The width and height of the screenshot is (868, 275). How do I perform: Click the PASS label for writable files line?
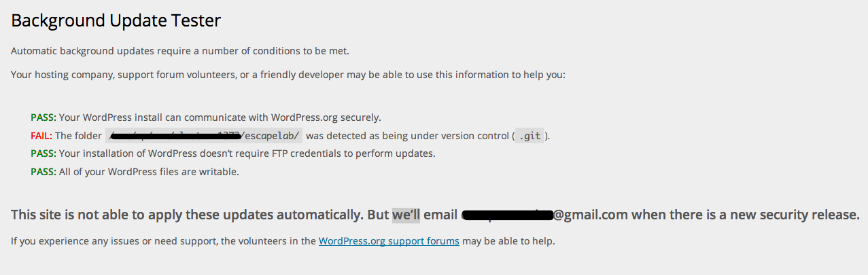[x=44, y=172]
